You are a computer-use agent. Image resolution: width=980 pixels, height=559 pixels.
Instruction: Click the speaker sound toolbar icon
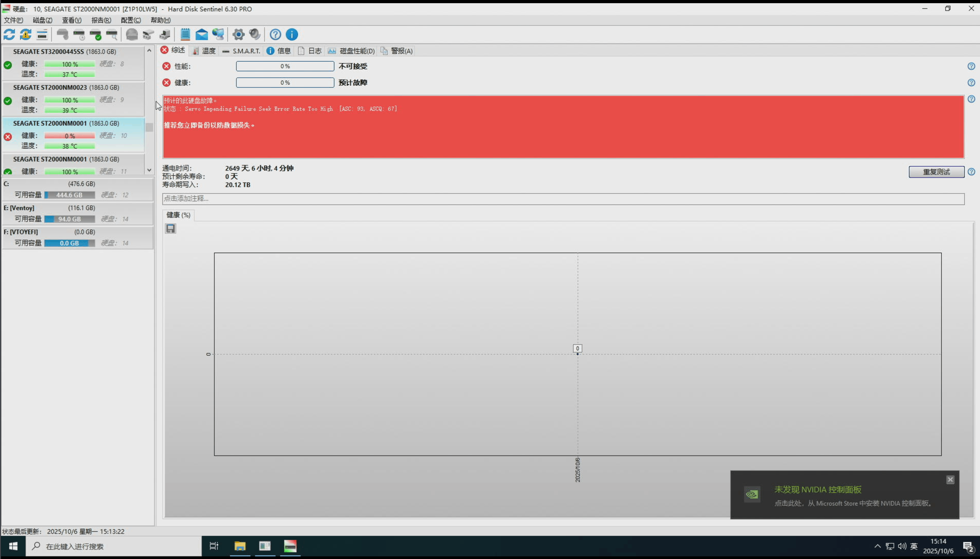(x=255, y=34)
